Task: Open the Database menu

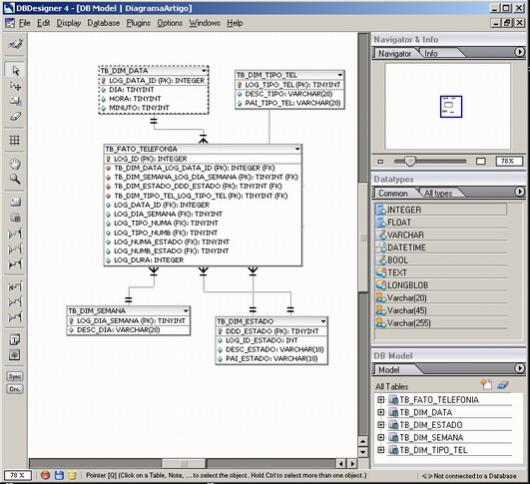Action: [x=103, y=23]
